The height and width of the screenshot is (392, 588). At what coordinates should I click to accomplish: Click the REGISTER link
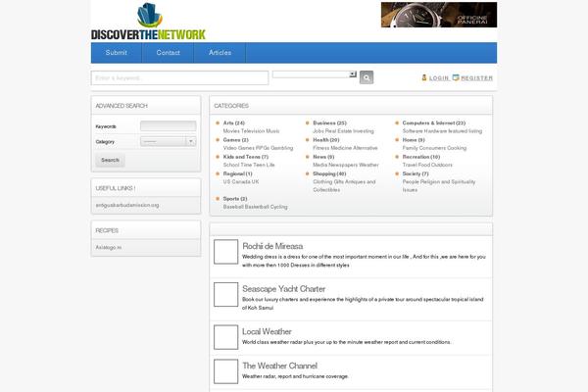(x=476, y=78)
